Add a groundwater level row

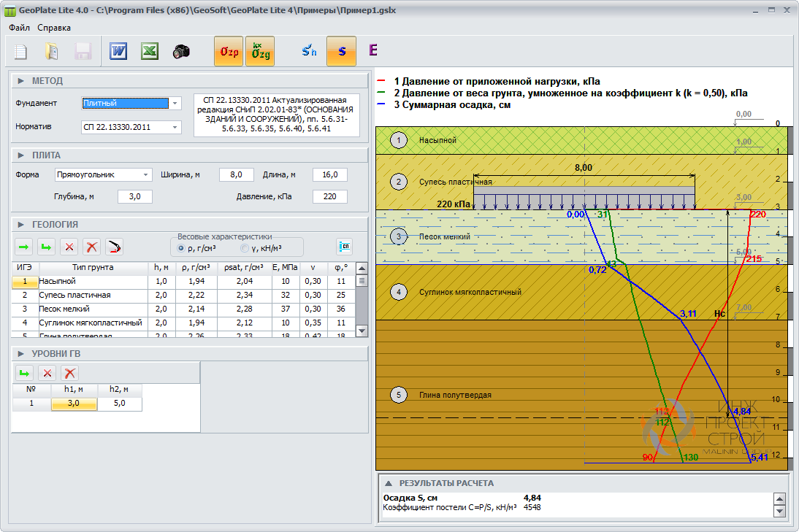24,373
